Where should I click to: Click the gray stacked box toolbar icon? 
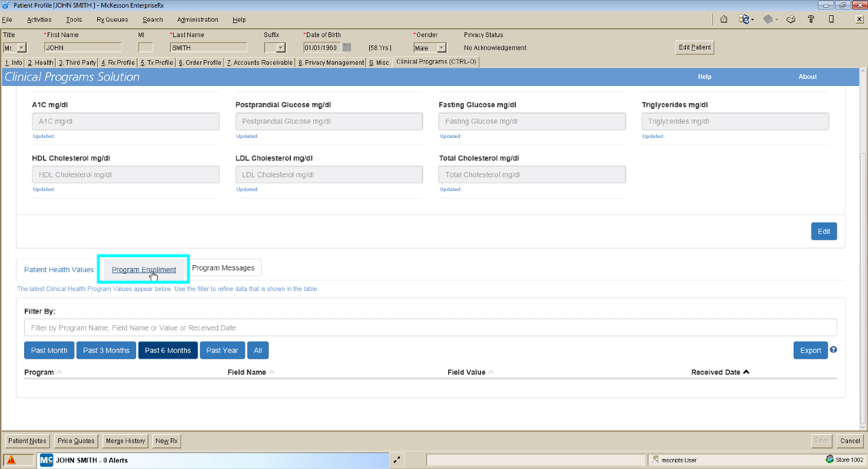click(x=768, y=19)
